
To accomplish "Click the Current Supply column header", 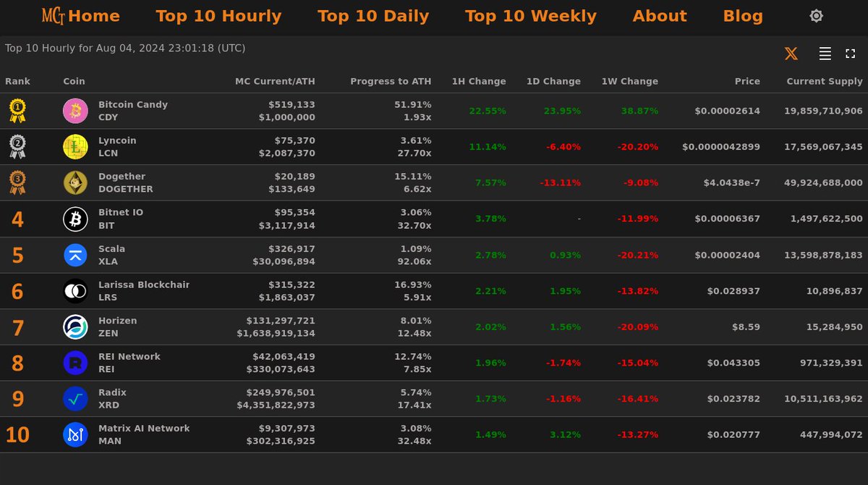I will [825, 81].
